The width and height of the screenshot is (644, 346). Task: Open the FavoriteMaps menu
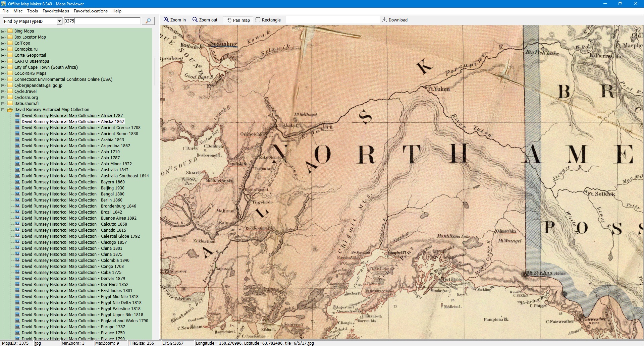click(x=56, y=11)
